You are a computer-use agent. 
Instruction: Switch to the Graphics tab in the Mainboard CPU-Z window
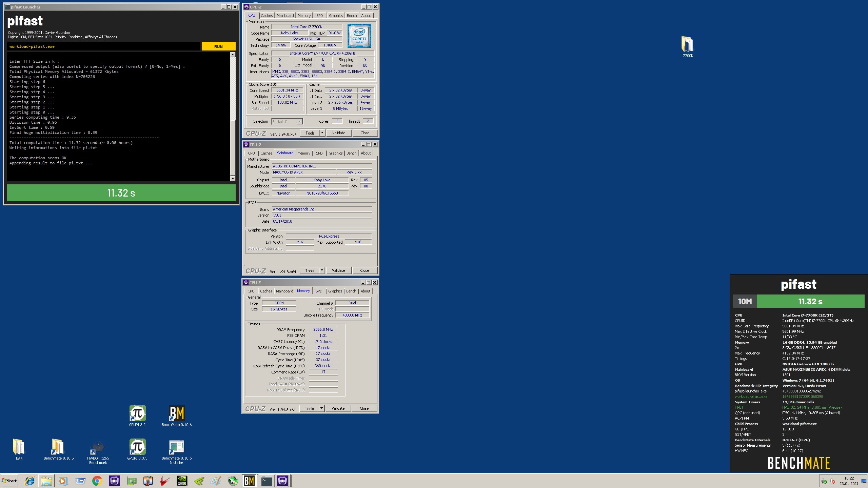tap(335, 153)
